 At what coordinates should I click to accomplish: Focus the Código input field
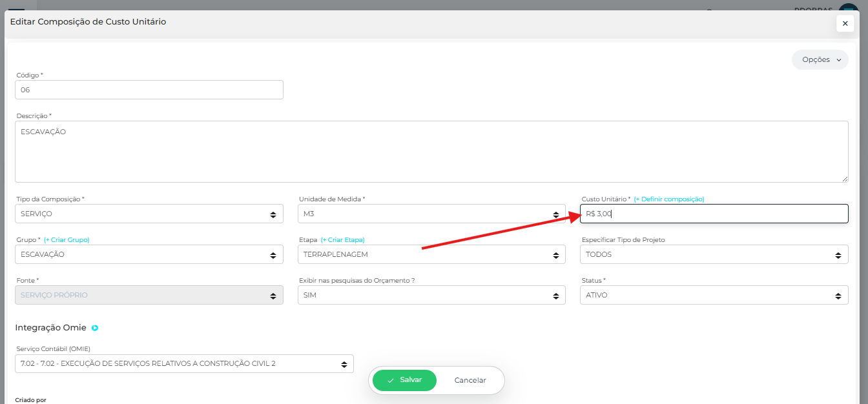click(149, 90)
